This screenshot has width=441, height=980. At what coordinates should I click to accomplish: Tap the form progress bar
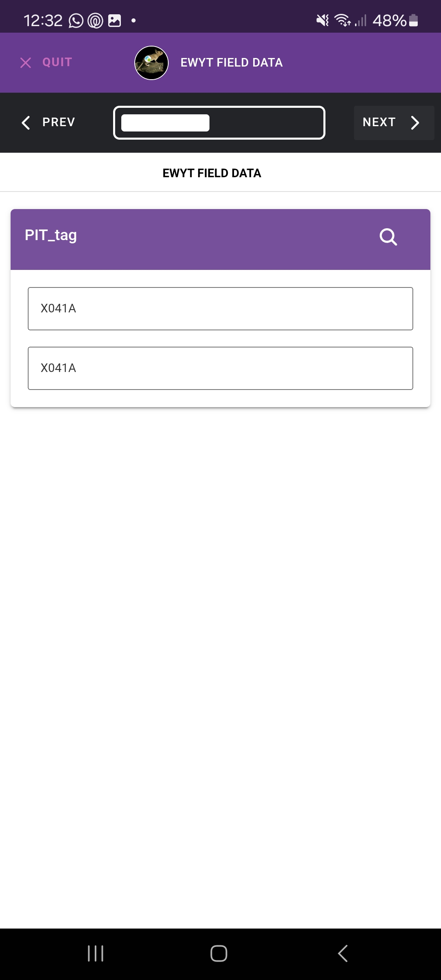[x=219, y=122]
